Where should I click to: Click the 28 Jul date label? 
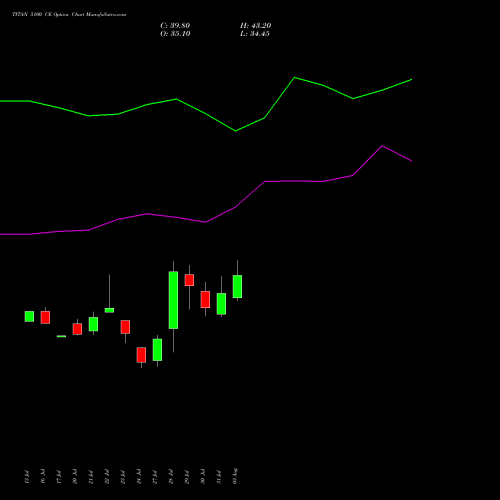pos(171,476)
